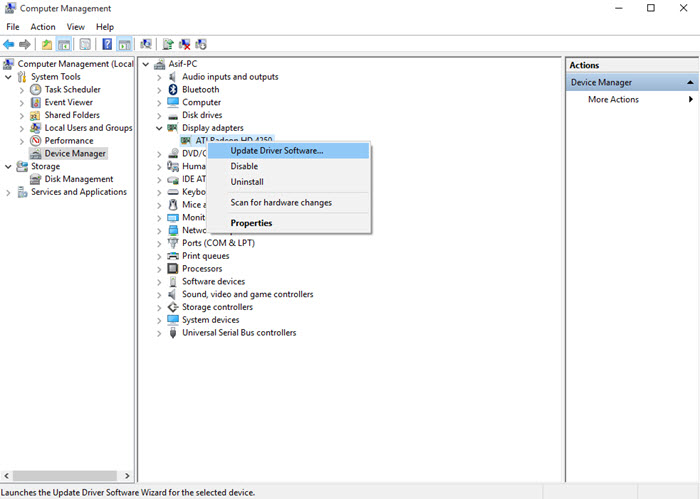Expand the Services and Applications node
The image size is (700, 499).
tap(8, 192)
